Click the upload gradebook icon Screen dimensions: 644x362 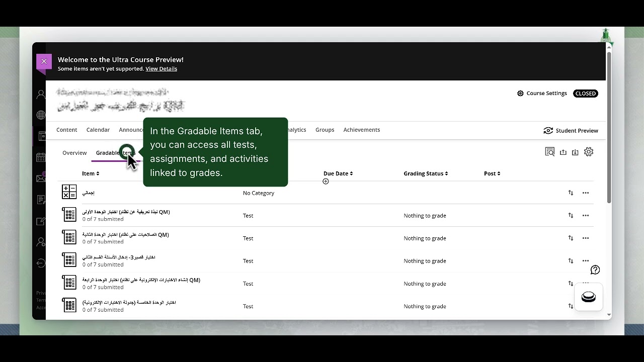click(563, 152)
